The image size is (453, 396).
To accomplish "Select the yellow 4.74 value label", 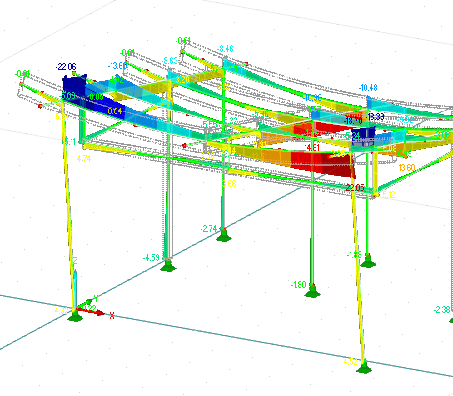I will [84, 159].
